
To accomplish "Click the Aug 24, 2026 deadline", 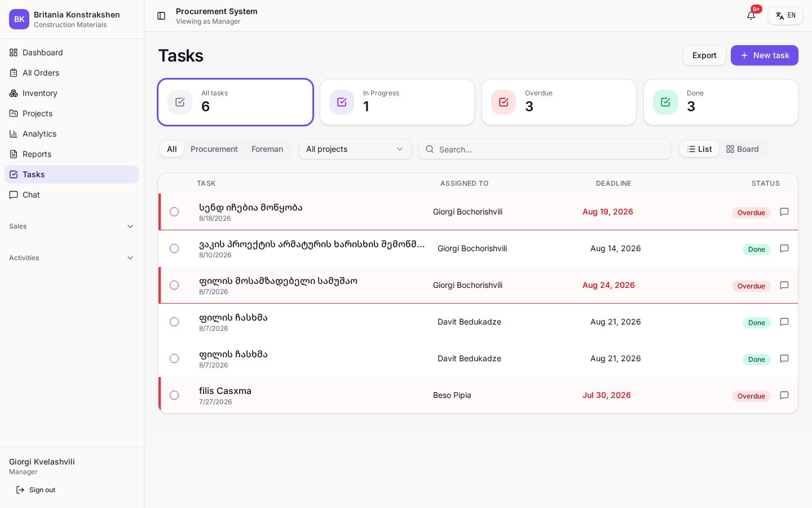I will (x=608, y=285).
